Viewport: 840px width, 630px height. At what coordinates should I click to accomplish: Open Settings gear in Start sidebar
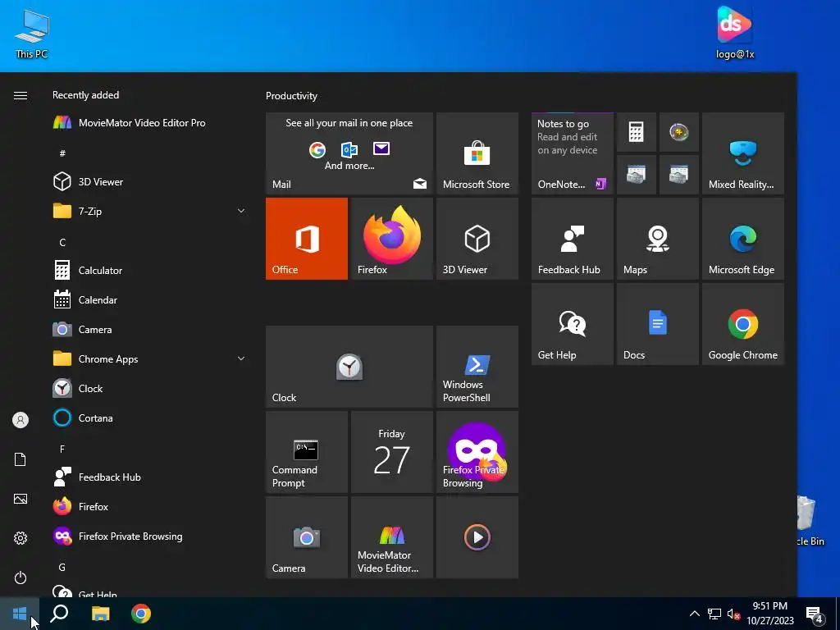pos(21,538)
